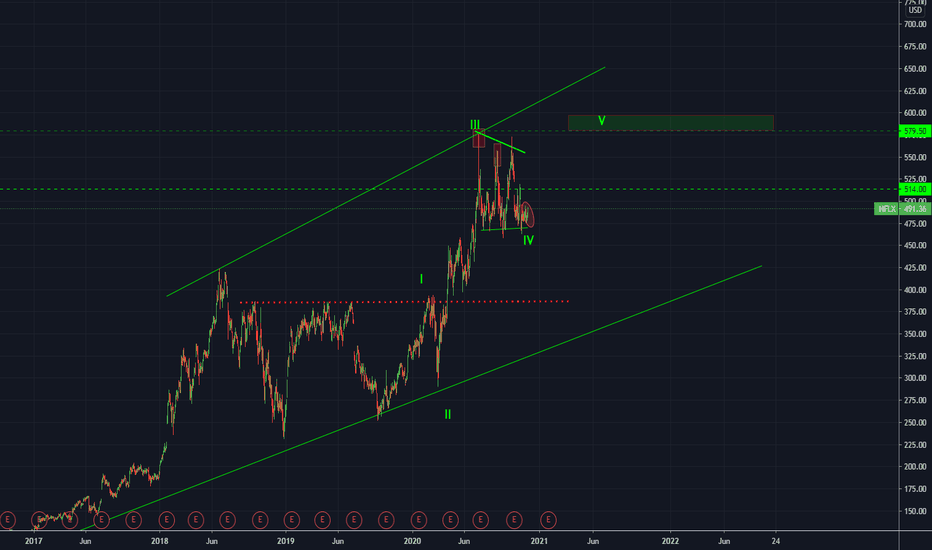Click the 24 time axis label
Viewport: 932px width, 550px height.
(x=776, y=541)
